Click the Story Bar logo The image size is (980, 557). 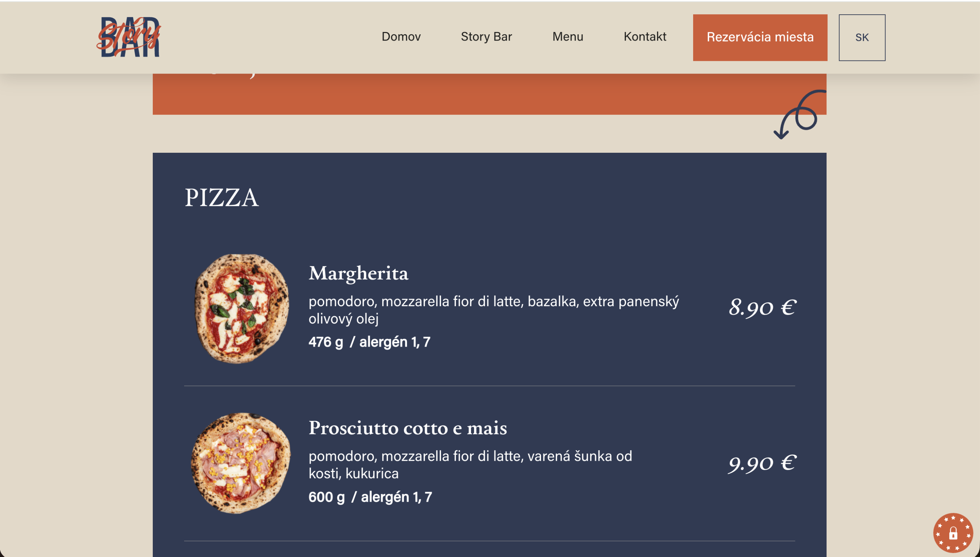pyautogui.click(x=129, y=37)
